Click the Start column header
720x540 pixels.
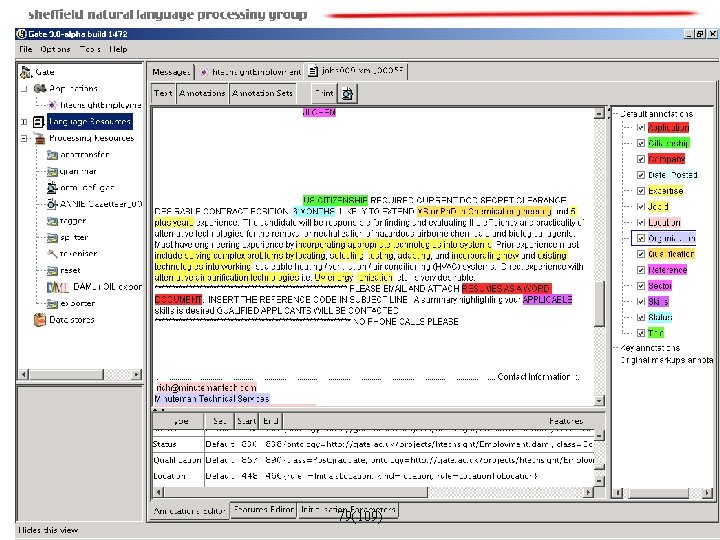(x=246, y=421)
